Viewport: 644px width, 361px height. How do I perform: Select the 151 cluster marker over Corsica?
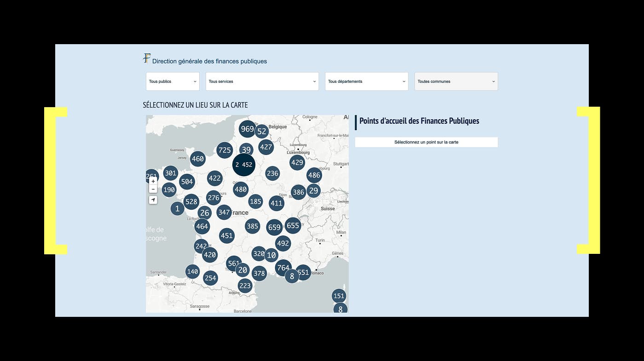coord(339,296)
